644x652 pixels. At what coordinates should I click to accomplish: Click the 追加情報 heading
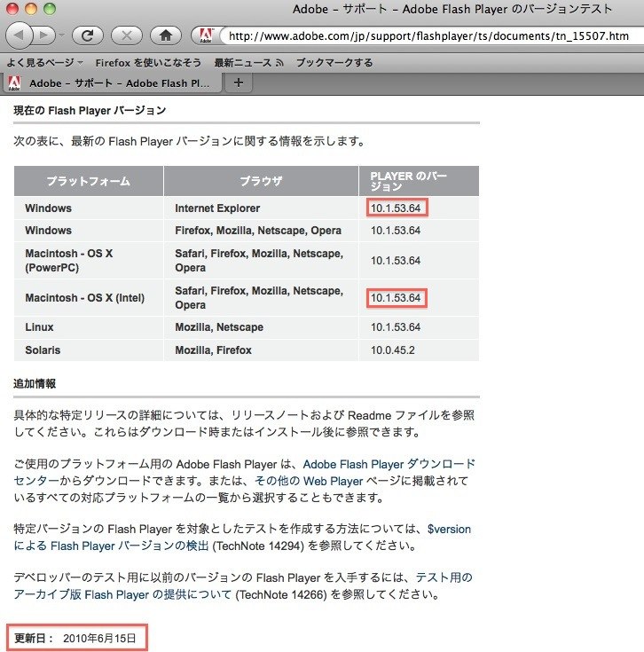click(x=35, y=383)
